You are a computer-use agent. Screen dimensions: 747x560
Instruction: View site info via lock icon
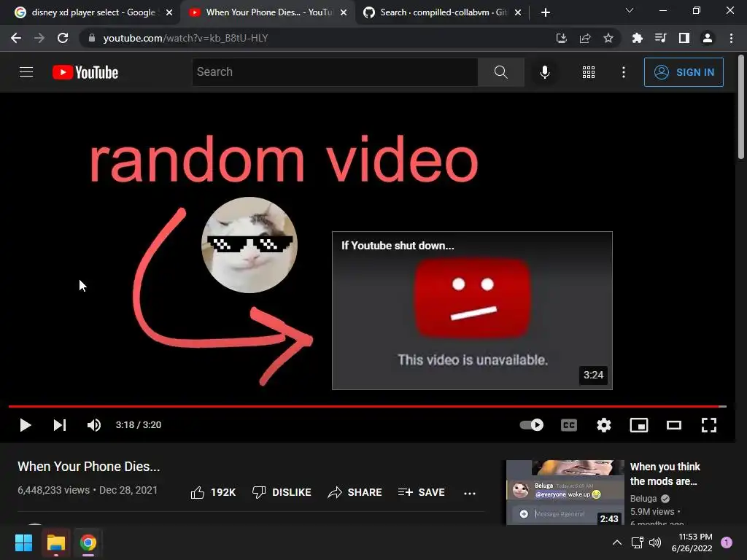point(92,38)
